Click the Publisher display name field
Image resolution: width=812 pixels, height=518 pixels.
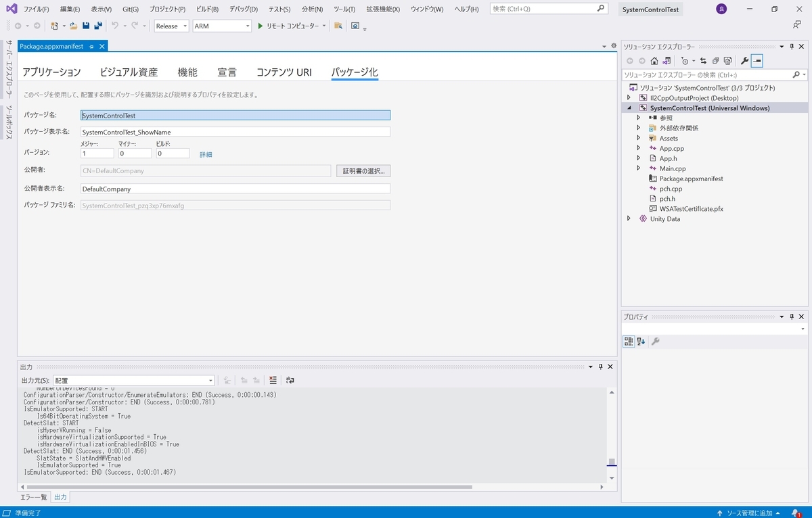click(235, 189)
